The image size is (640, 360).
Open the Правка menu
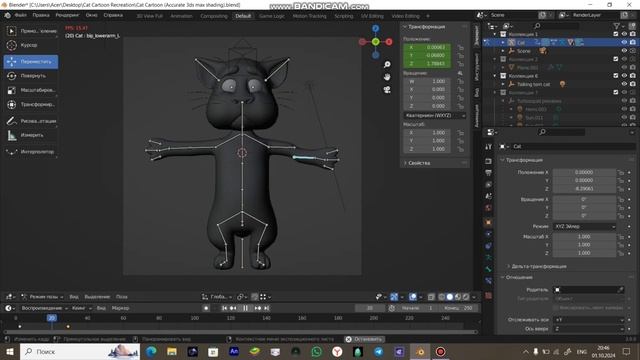(x=41, y=15)
